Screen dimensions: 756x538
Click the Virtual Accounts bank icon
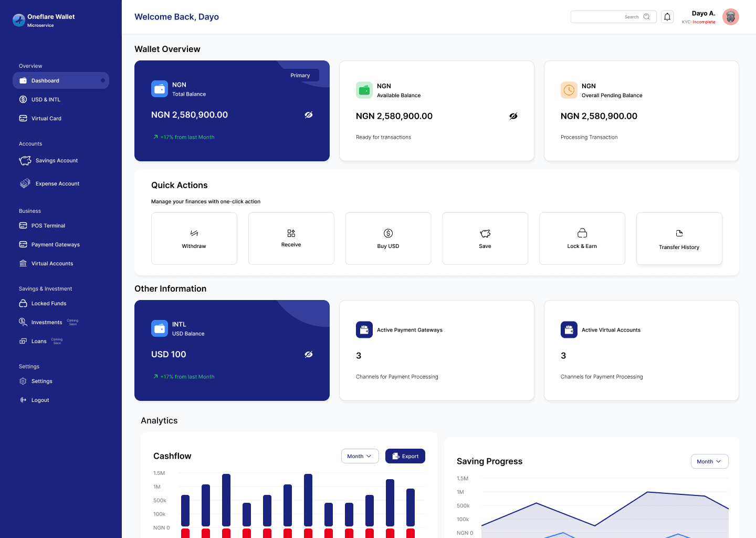23,263
